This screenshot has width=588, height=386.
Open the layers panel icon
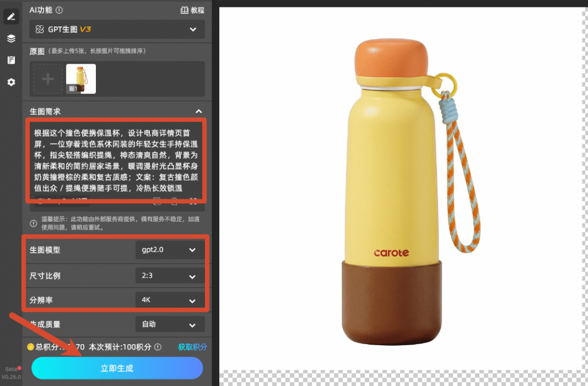[x=11, y=38]
